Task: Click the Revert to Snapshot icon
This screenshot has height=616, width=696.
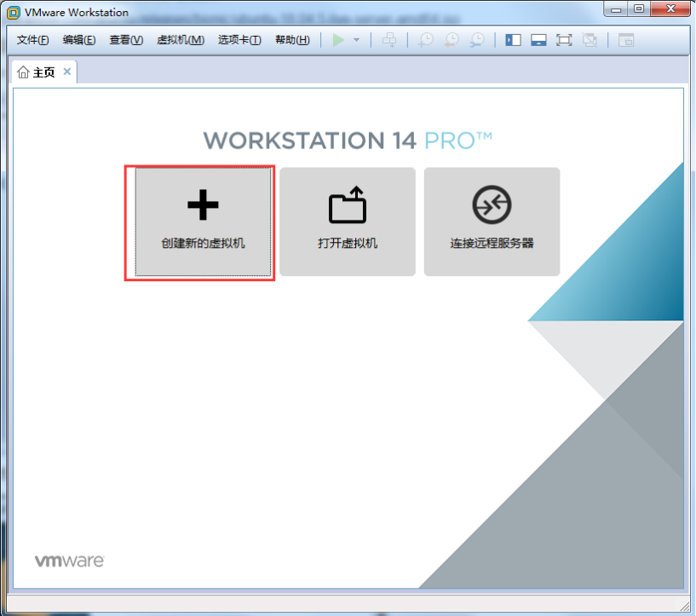Action: tap(452, 40)
